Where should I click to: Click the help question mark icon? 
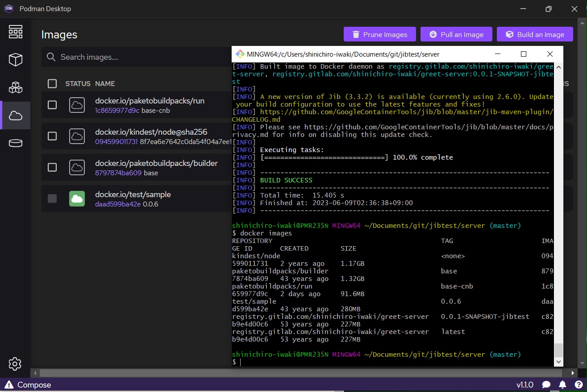pyautogui.click(x=578, y=384)
